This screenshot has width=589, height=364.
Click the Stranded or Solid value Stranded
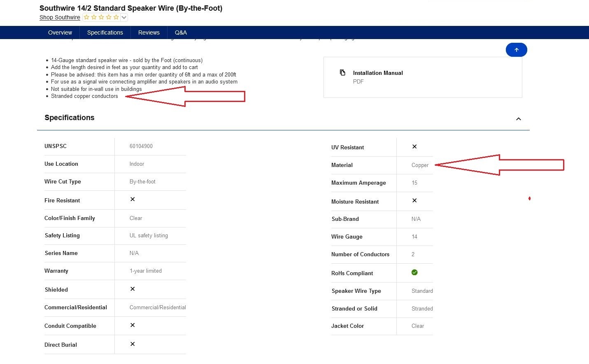(422, 308)
